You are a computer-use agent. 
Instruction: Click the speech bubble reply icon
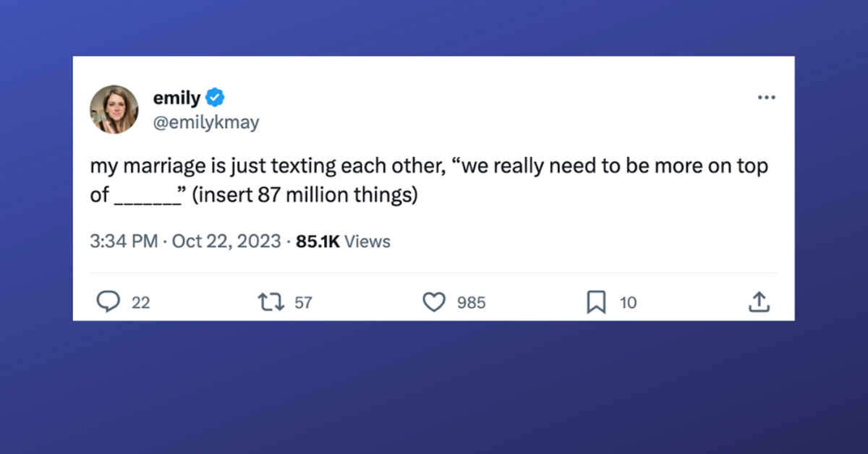(x=109, y=302)
